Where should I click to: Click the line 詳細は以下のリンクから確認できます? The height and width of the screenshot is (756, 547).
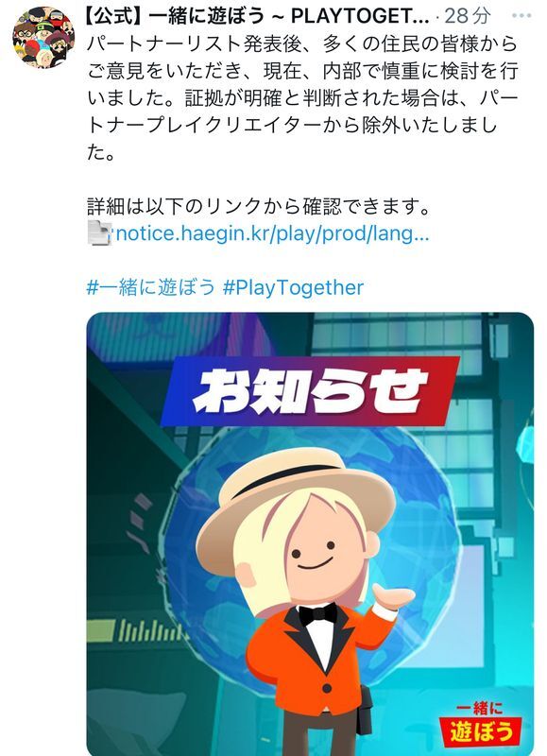[x=258, y=206]
